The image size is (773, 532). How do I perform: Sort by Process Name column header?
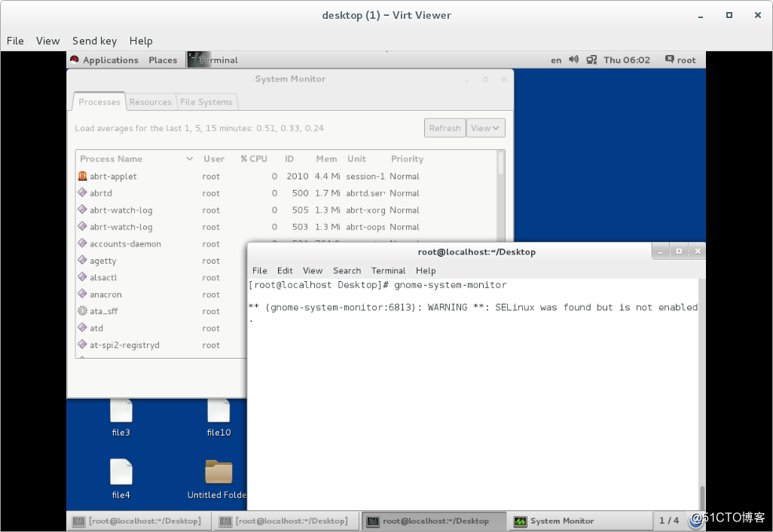tap(136, 159)
